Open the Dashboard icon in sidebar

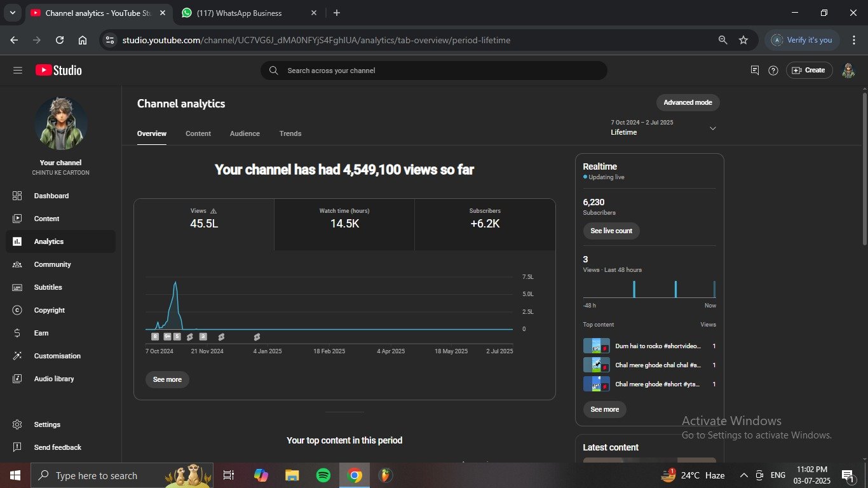[17, 196]
